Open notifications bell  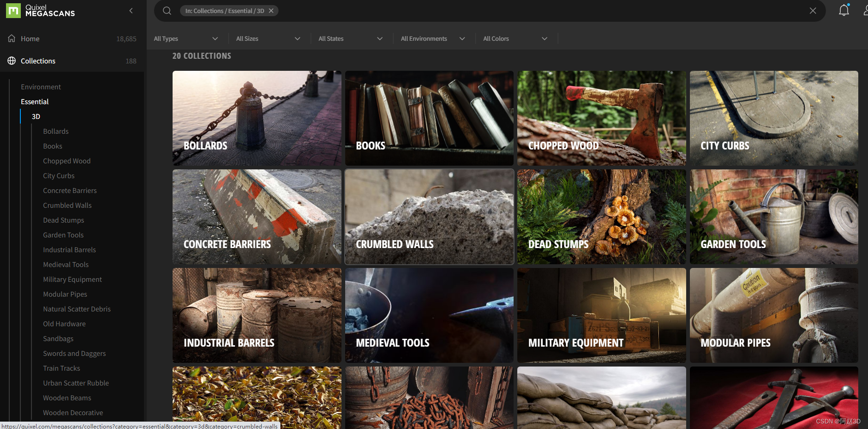click(x=844, y=10)
